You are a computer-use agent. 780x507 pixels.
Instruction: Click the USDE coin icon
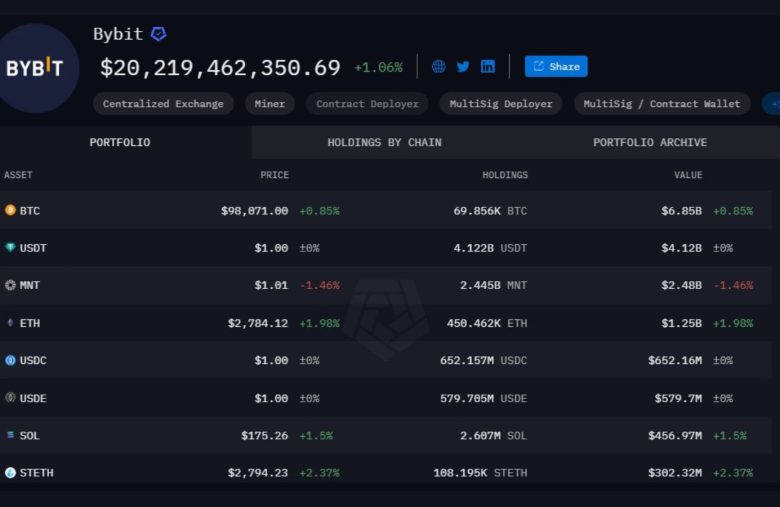tap(10, 398)
